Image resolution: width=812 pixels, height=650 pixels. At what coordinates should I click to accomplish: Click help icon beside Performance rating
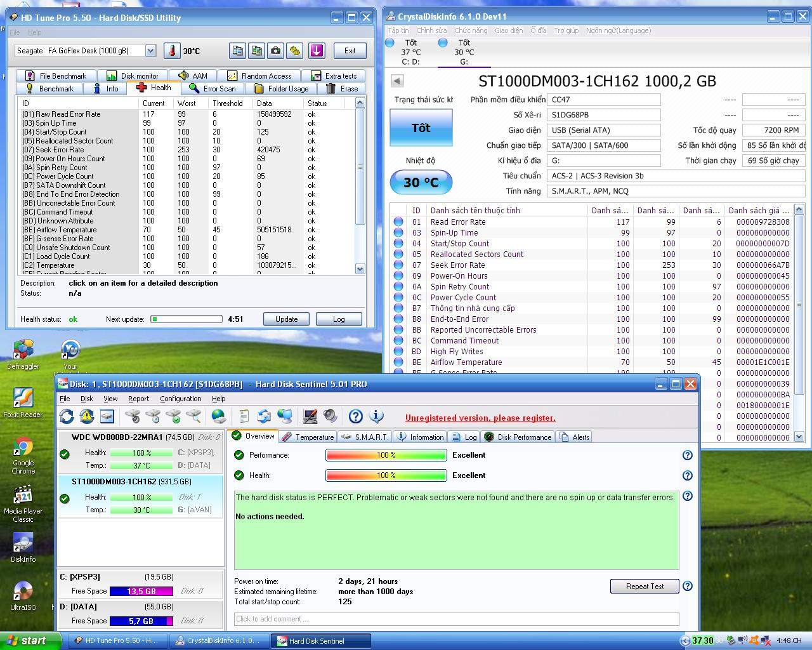pos(687,455)
